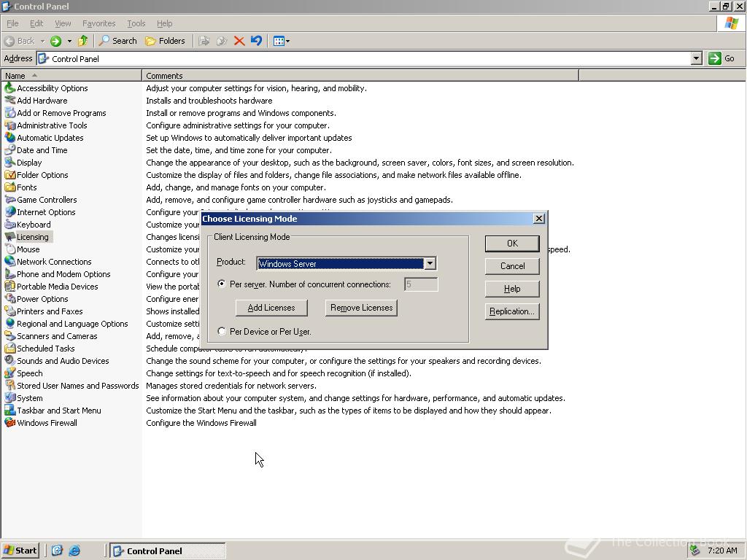Expand the Back history dropdown arrow

(42, 41)
